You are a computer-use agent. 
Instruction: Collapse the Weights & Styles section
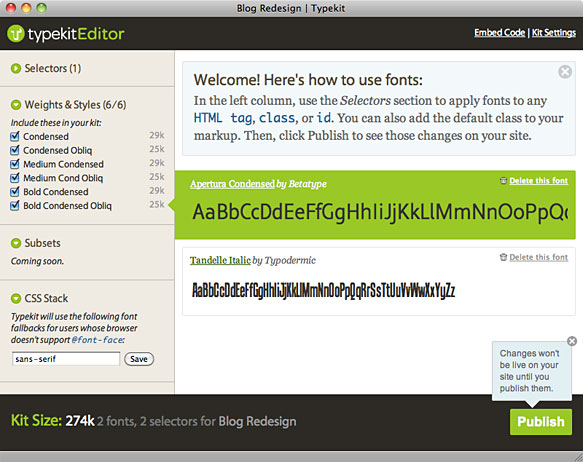[16, 105]
